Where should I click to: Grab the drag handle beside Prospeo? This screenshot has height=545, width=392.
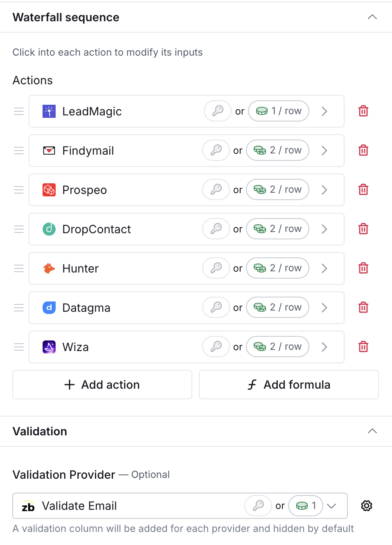click(x=19, y=190)
